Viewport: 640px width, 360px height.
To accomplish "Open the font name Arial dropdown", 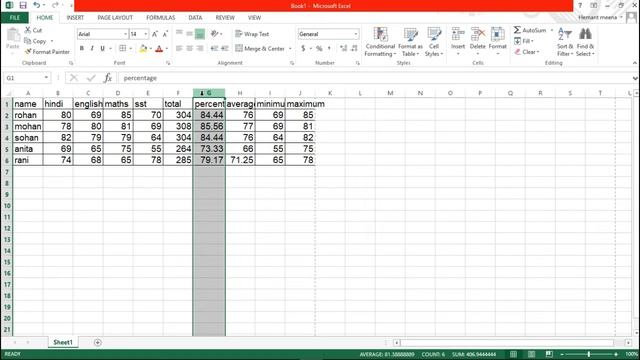I will coord(125,34).
